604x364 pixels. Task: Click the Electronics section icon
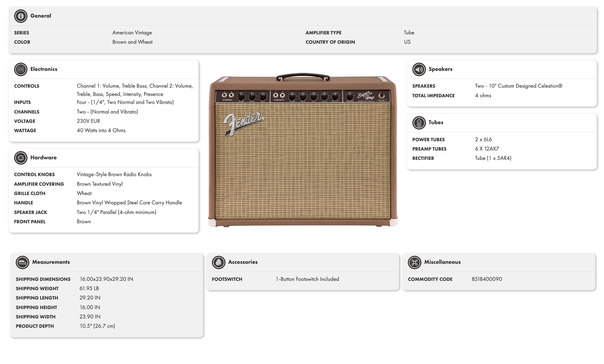pyautogui.click(x=21, y=69)
